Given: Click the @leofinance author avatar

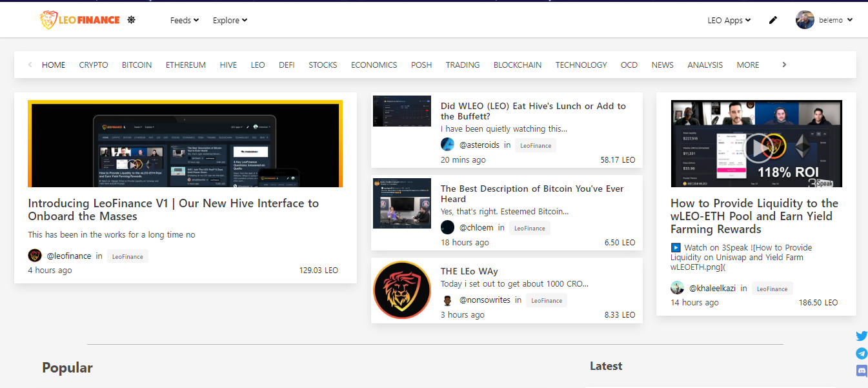Looking at the screenshot, I should point(35,256).
